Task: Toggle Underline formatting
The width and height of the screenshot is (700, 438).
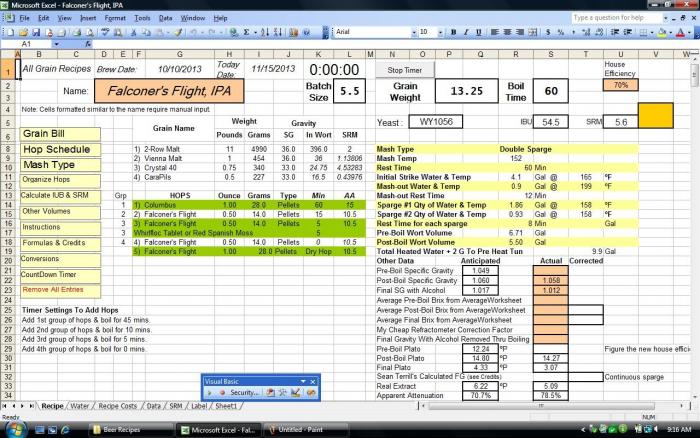Action: point(479,32)
